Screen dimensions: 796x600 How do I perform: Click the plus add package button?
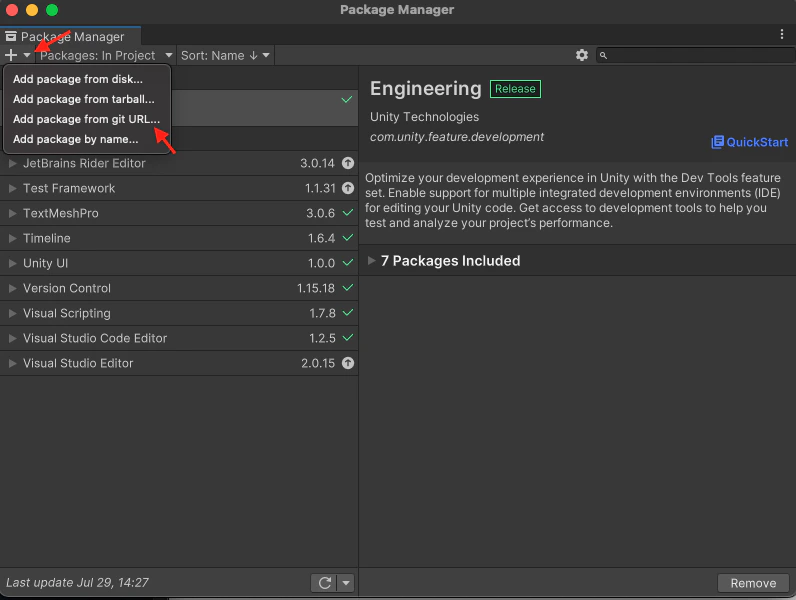(x=11, y=55)
